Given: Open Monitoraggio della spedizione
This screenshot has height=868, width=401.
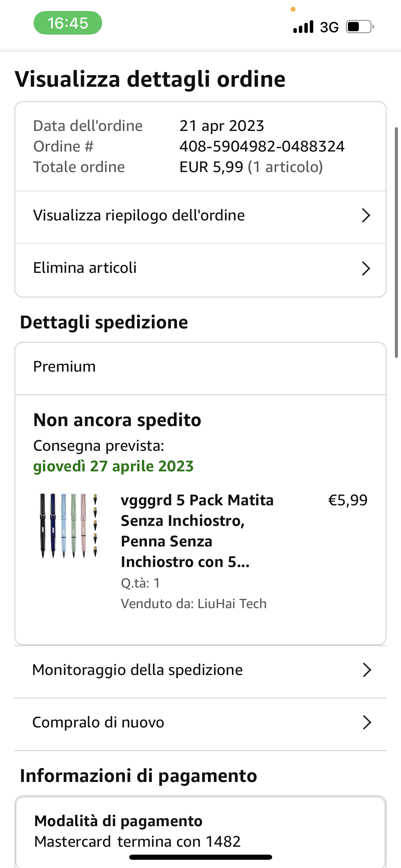Looking at the screenshot, I should coord(137,670).
